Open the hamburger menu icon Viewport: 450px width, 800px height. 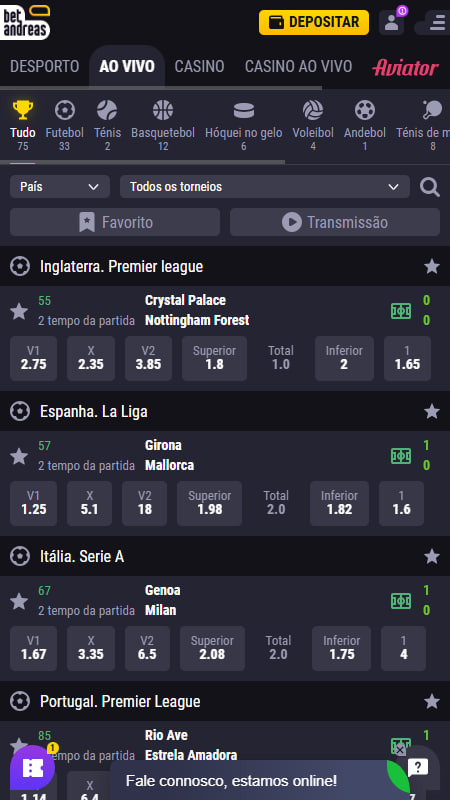[x=436, y=22]
